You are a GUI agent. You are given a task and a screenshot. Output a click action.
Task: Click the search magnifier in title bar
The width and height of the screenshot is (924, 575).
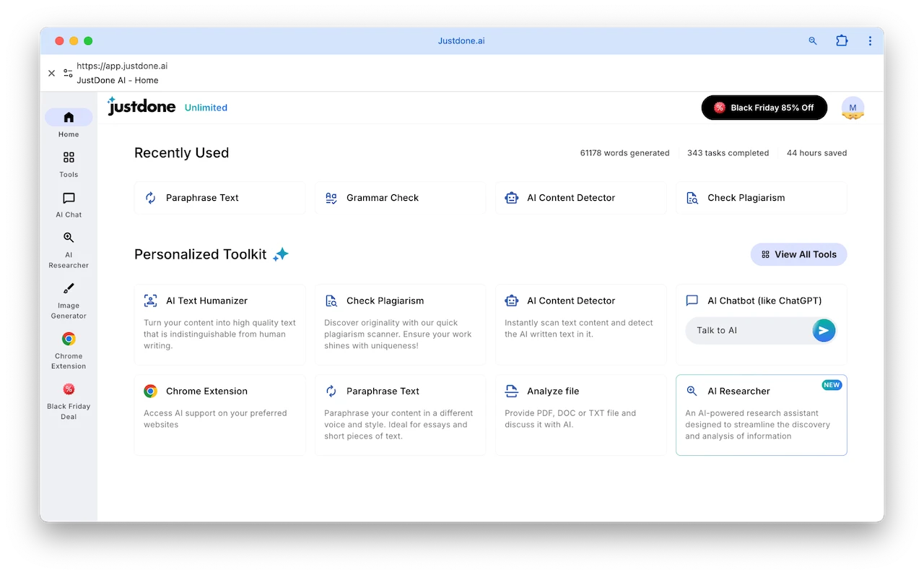point(813,41)
